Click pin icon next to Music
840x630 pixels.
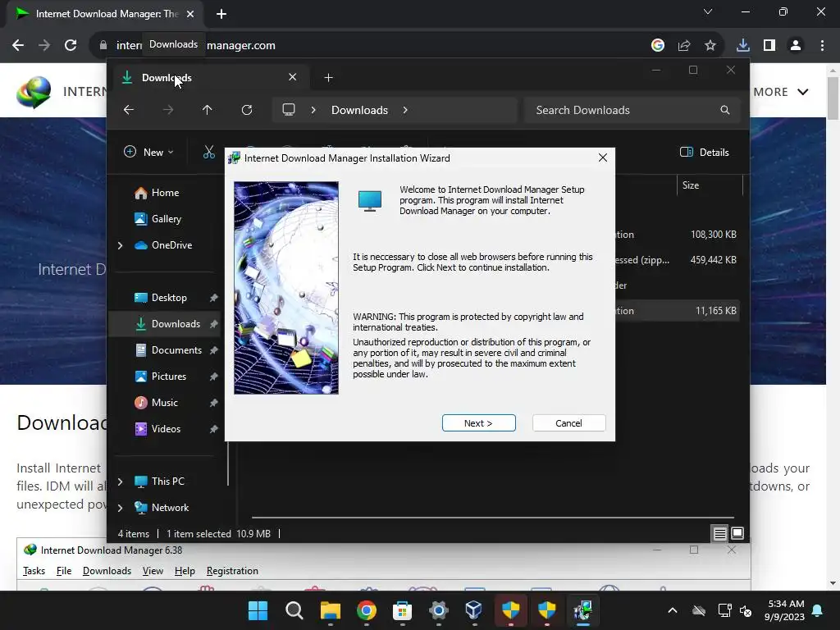213,403
